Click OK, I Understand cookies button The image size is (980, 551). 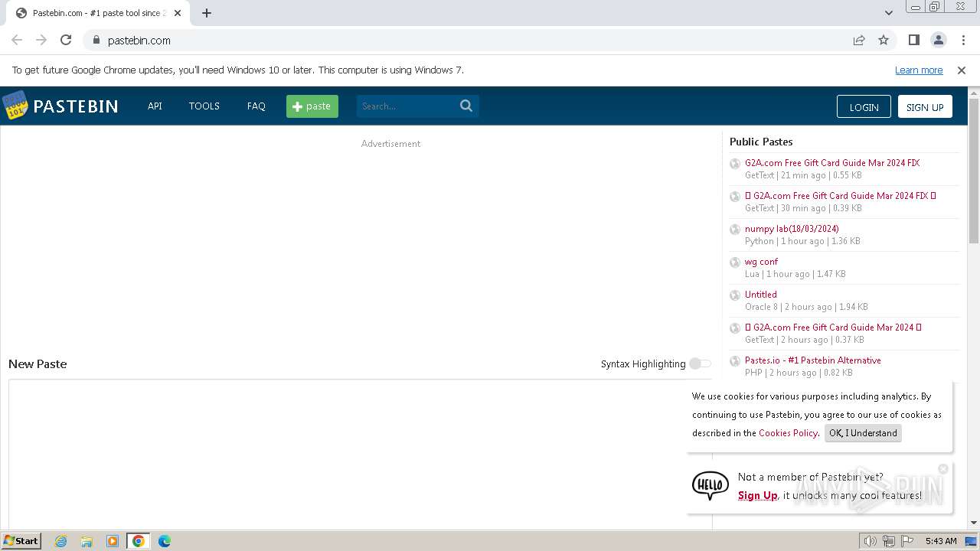863,433
